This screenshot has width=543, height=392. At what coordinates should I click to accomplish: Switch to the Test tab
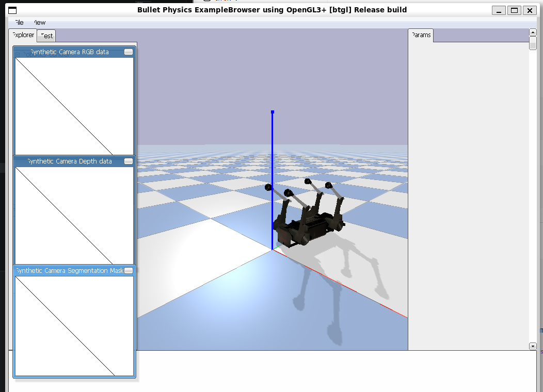click(x=46, y=36)
